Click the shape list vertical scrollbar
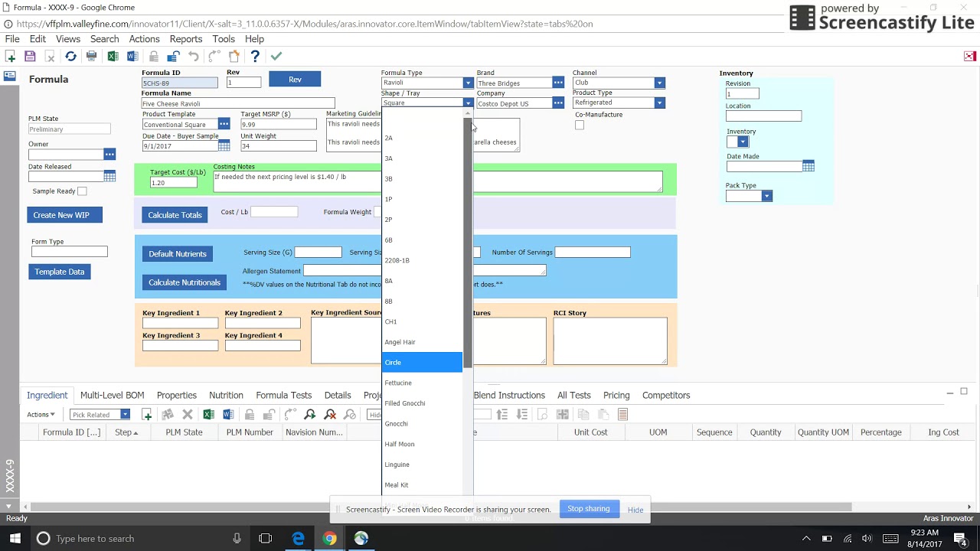Viewport: 980px width, 551px height. [468, 243]
